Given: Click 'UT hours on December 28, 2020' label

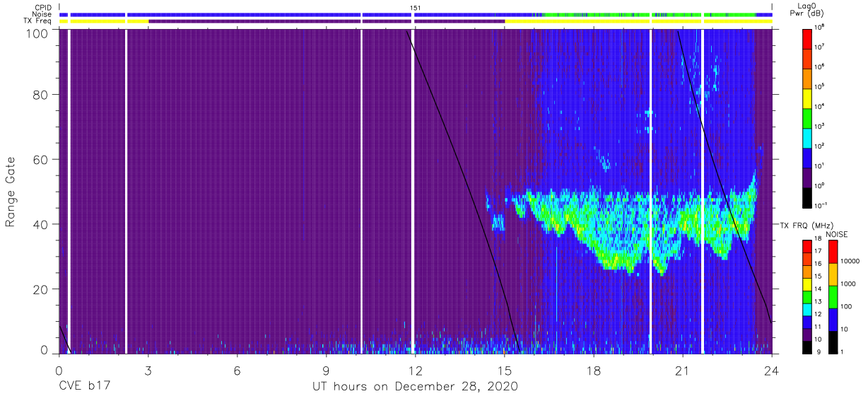Looking at the screenshot, I should [416, 387].
